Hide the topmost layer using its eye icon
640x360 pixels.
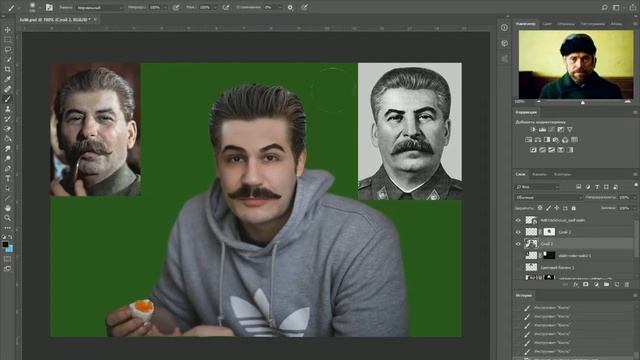point(518,220)
